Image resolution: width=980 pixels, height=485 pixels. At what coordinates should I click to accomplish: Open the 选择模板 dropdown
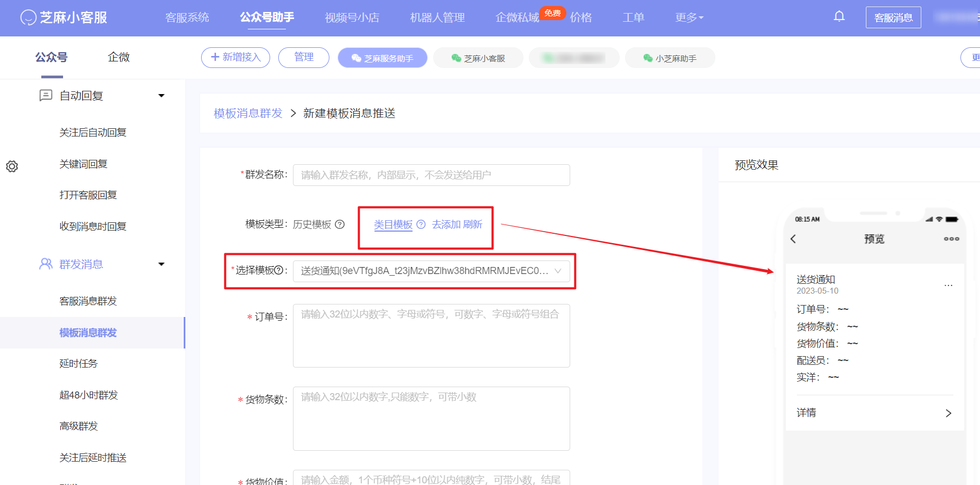pos(432,271)
